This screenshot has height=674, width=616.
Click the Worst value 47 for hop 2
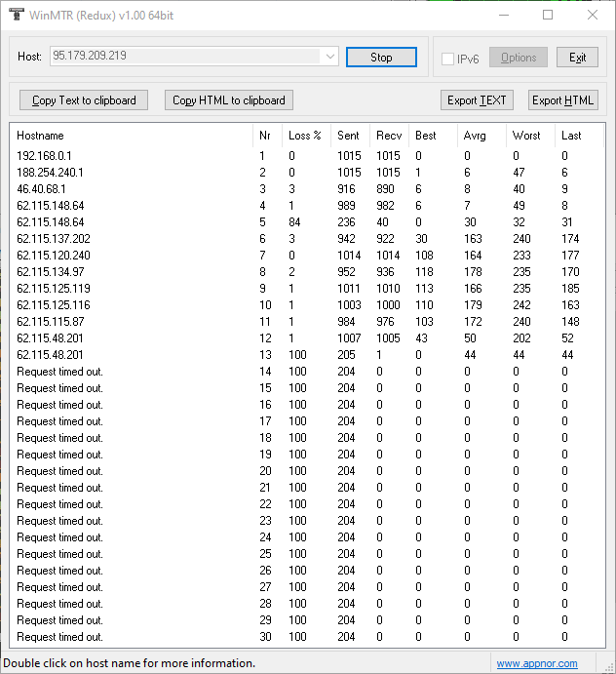pyautogui.click(x=519, y=173)
